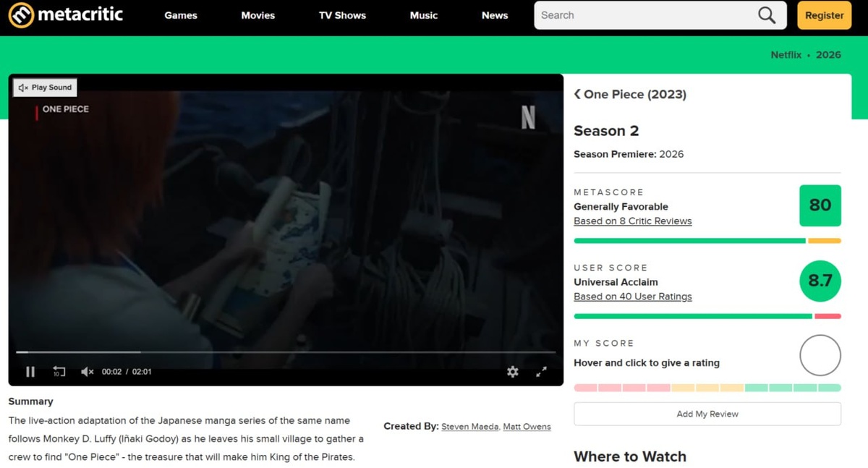This screenshot has height=468, width=868.
Task: Rewind the trailer ten seconds
Action: 59,372
